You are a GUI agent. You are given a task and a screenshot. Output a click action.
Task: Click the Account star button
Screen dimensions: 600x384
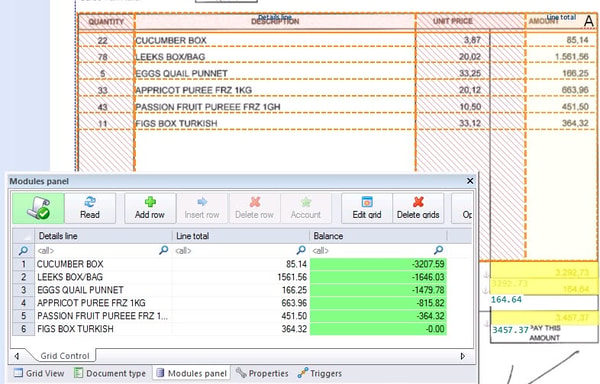click(306, 208)
